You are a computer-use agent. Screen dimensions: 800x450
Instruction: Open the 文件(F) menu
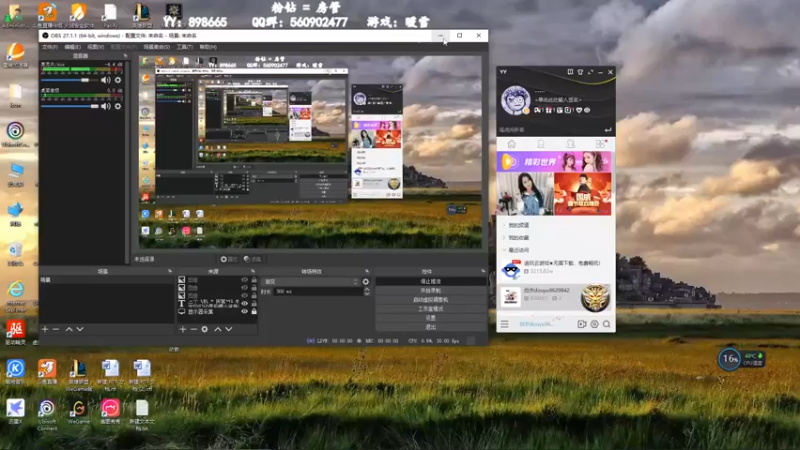(x=49, y=47)
